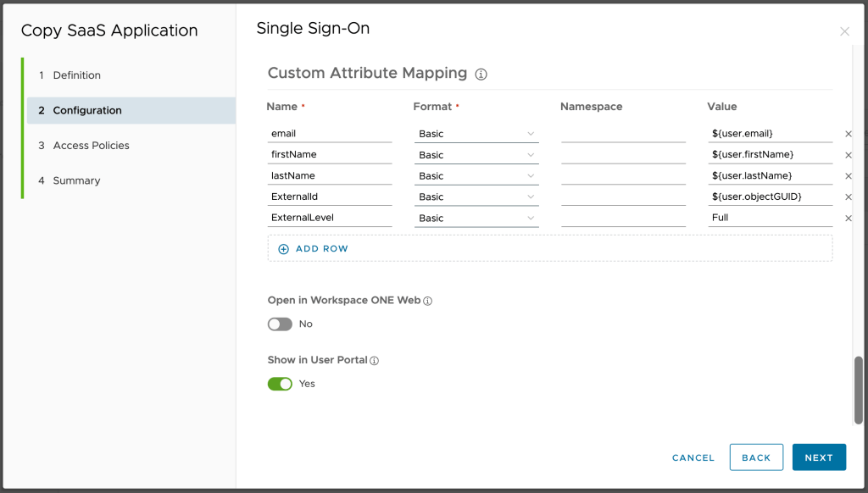Delete the ExternalId attribute row
The width and height of the screenshot is (868, 493).
coord(848,197)
